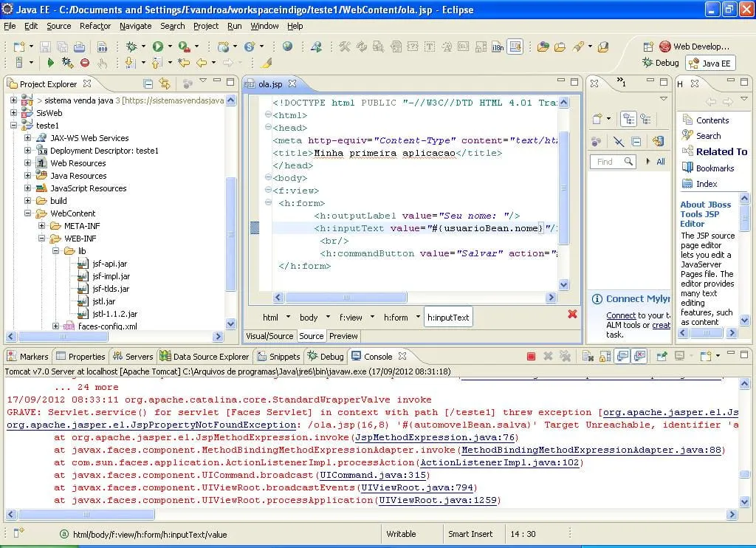The height and width of the screenshot is (548, 756).
Task: Click the Open Perspective icon
Action: coord(648,47)
